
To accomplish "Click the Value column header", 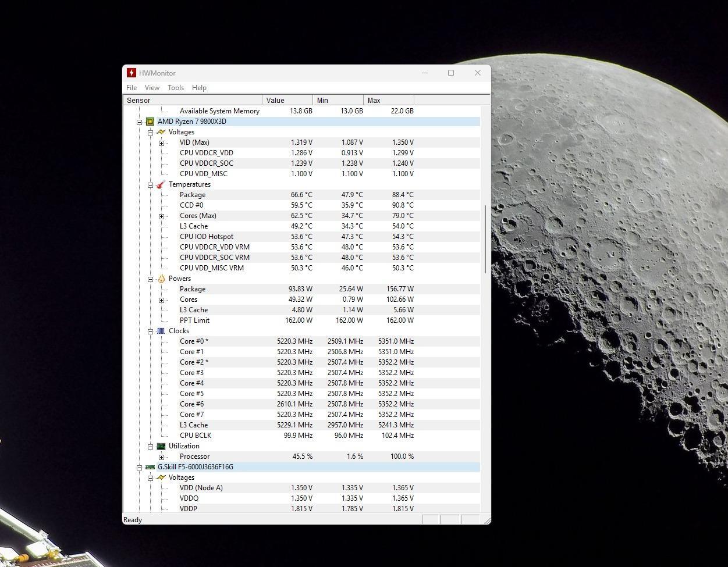I will 287,100.
